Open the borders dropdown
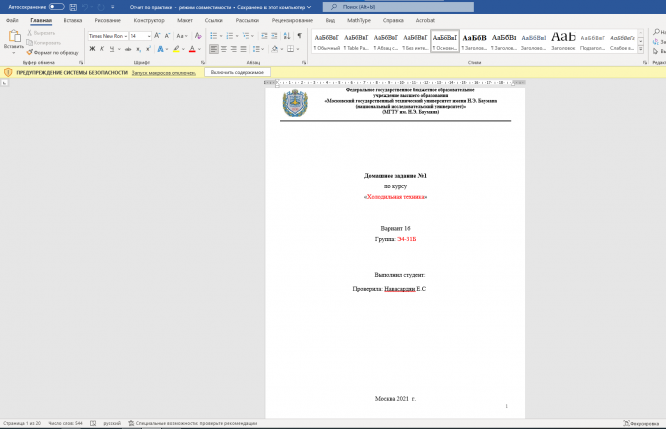 pyautogui.click(x=297, y=49)
